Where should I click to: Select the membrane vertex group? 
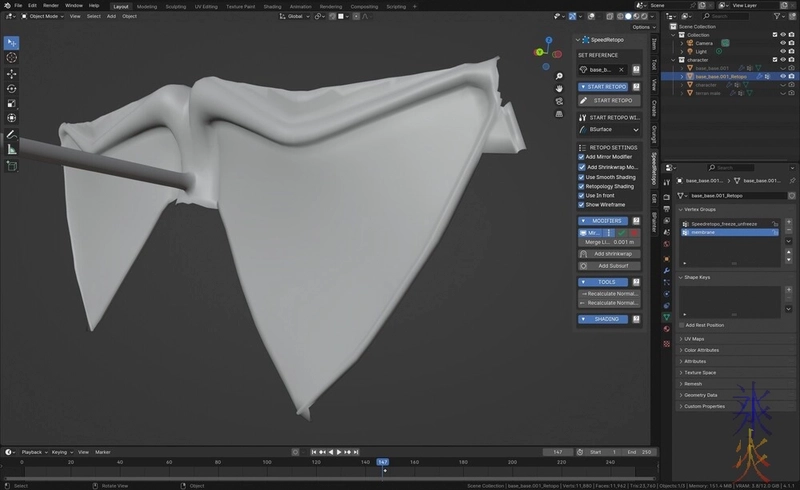705,232
